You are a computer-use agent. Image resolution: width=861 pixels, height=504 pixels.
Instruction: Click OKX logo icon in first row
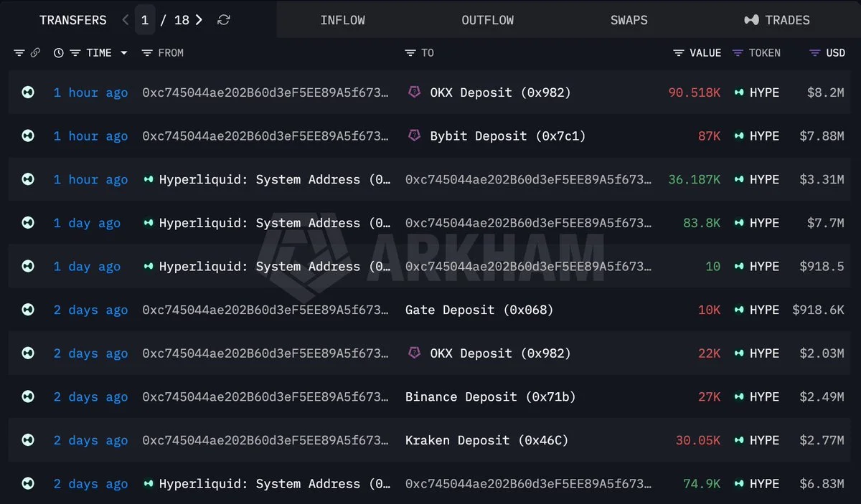414,92
